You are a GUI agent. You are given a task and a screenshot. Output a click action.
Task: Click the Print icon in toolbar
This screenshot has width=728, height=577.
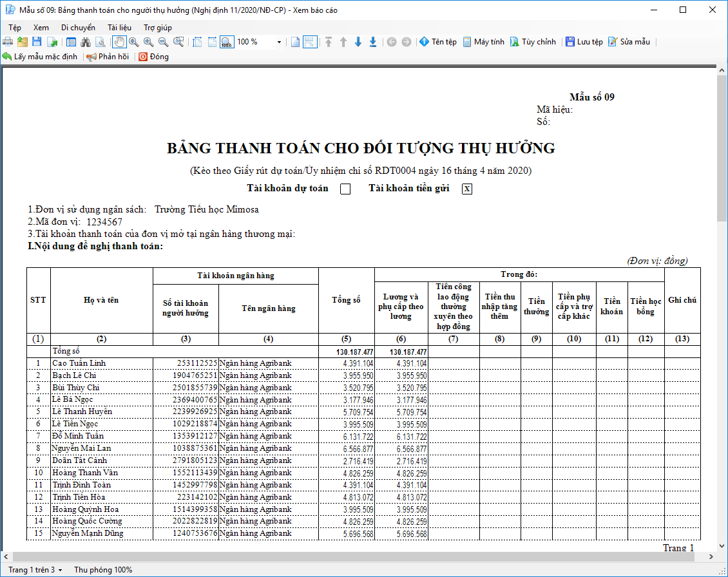8,42
